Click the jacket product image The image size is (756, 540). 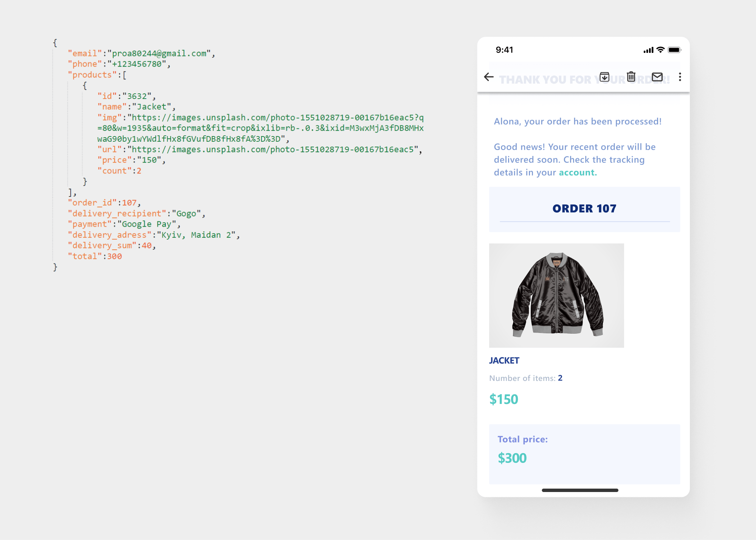coord(556,295)
